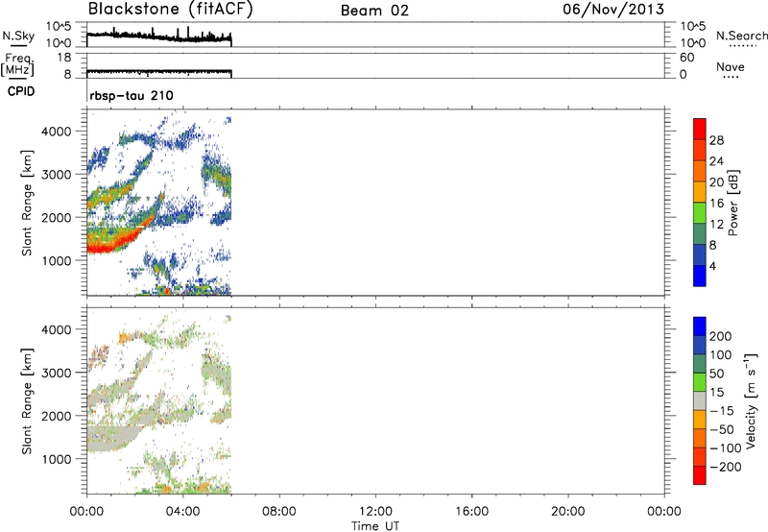The image size is (768, 532).
Task: Click the 60 tick on Nave axis
Action: click(x=686, y=58)
